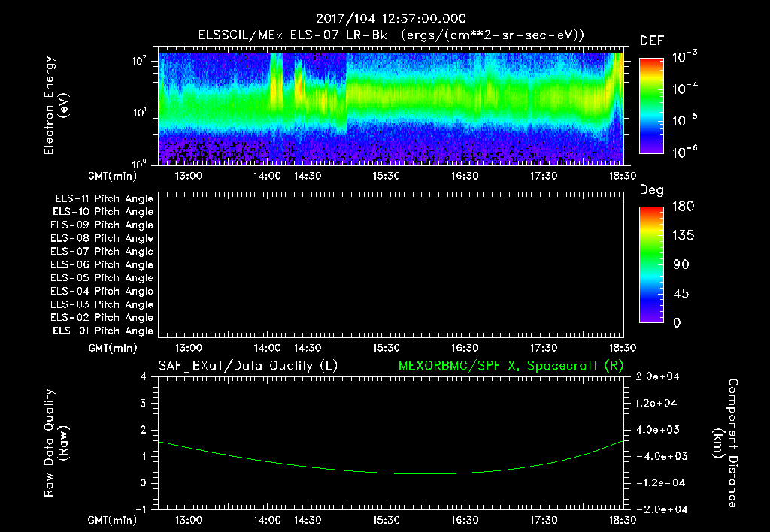Click the DEF color bar
Viewport: 770px width, 532px height.
[x=651, y=105]
